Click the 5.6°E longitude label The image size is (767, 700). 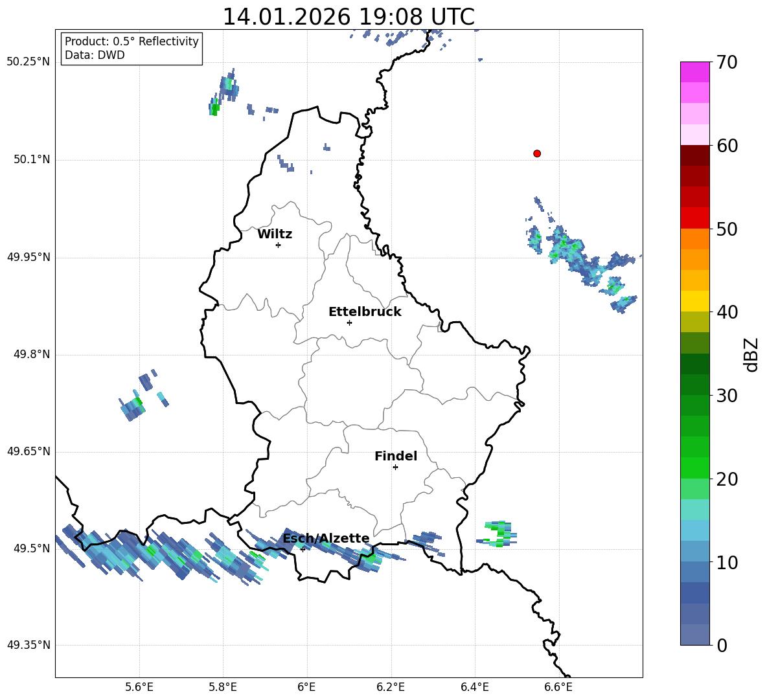pos(139,687)
